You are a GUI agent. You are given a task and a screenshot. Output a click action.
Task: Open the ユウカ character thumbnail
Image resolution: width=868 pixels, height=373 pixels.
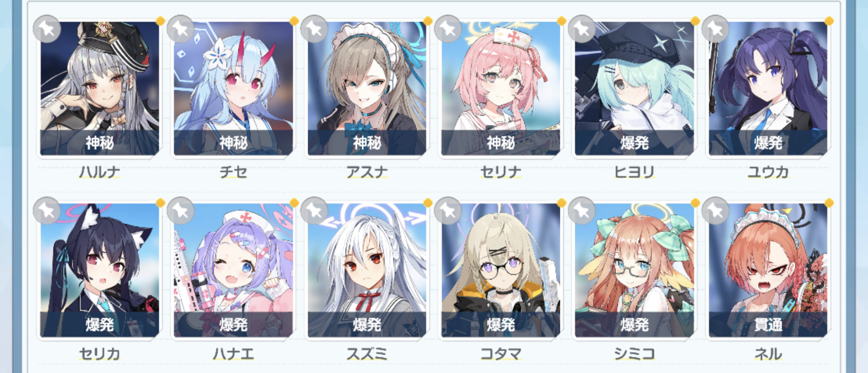click(x=768, y=88)
